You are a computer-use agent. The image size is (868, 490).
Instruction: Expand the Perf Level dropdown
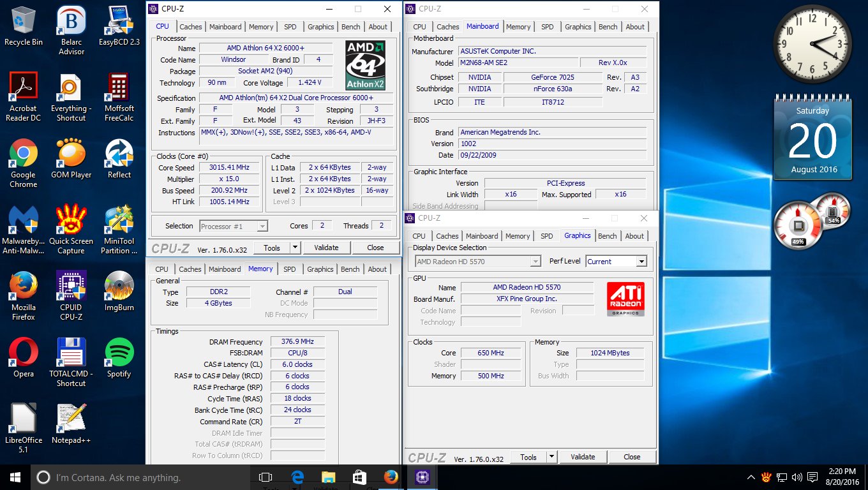641,262
